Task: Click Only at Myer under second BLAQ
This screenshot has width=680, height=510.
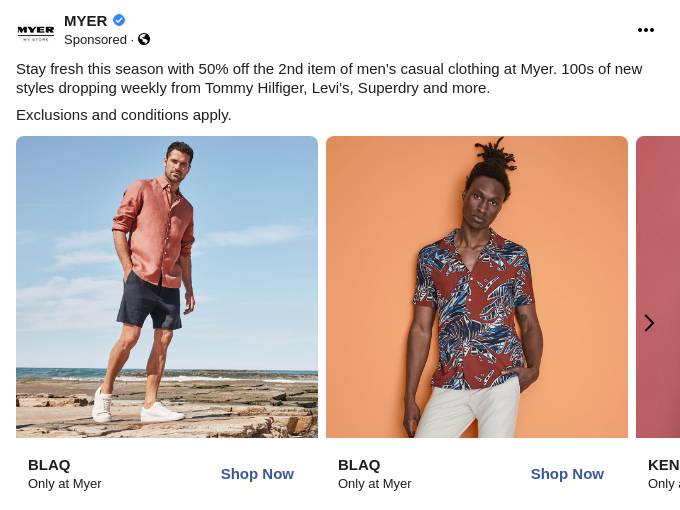Action: (375, 484)
